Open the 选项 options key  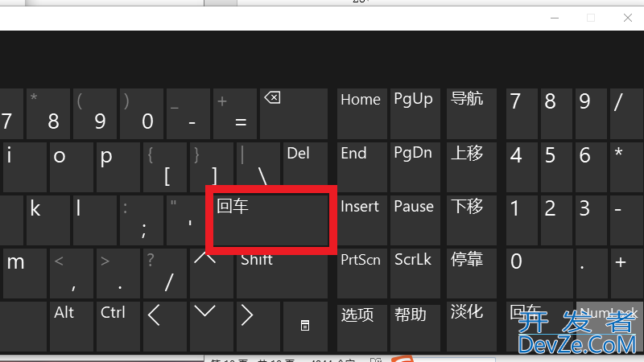click(x=361, y=327)
